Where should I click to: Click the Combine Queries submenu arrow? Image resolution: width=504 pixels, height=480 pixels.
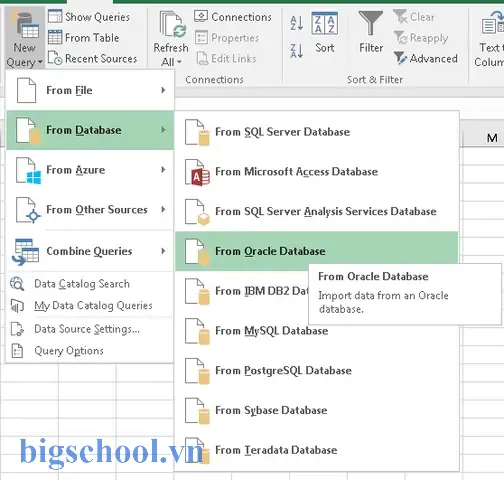pyautogui.click(x=163, y=251)
